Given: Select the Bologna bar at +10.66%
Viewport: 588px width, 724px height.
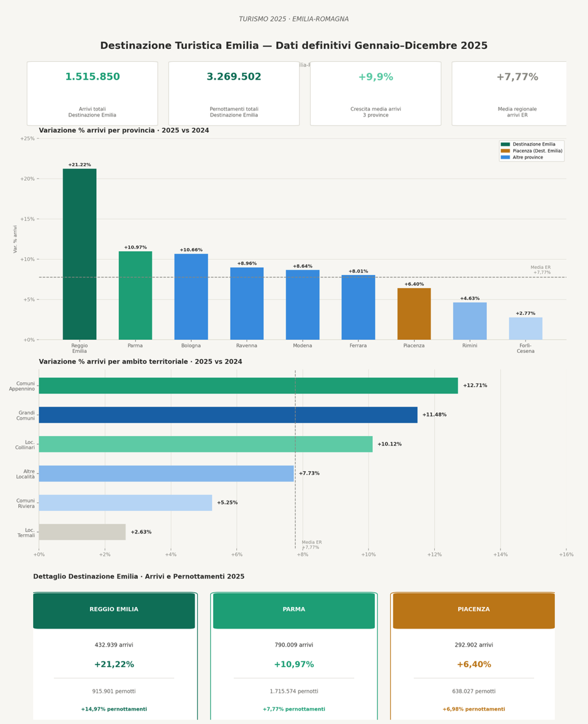Looking at the screenshot, I should [191, 296].
